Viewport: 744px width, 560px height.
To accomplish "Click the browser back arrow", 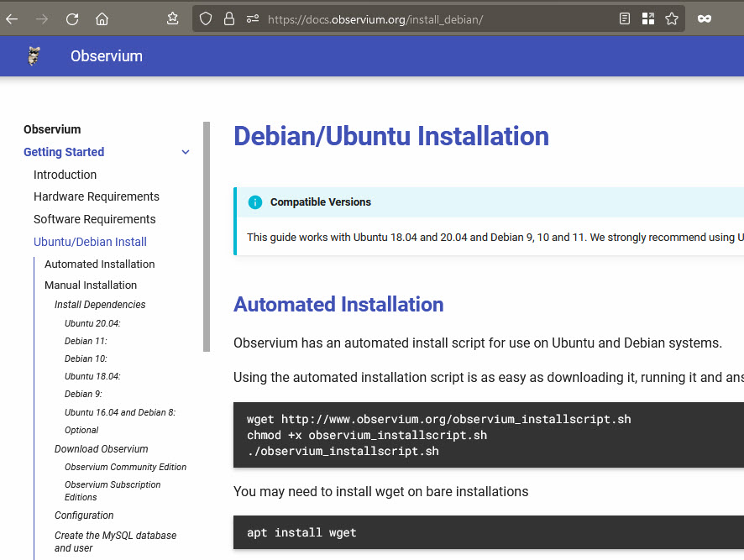I will pyautogui.click(x=13, y=18).
